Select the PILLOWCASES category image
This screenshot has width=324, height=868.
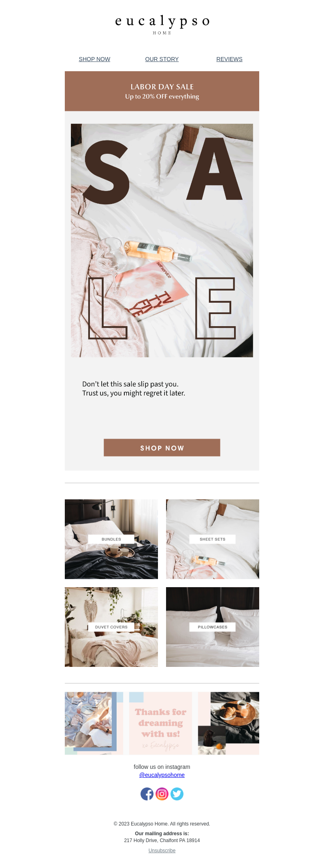coord(213,627)
